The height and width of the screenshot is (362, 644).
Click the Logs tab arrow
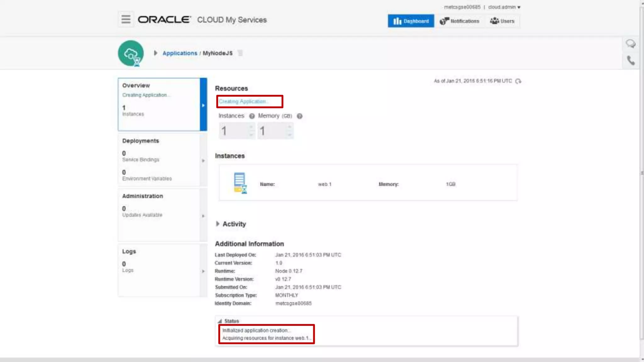[203, 271]
